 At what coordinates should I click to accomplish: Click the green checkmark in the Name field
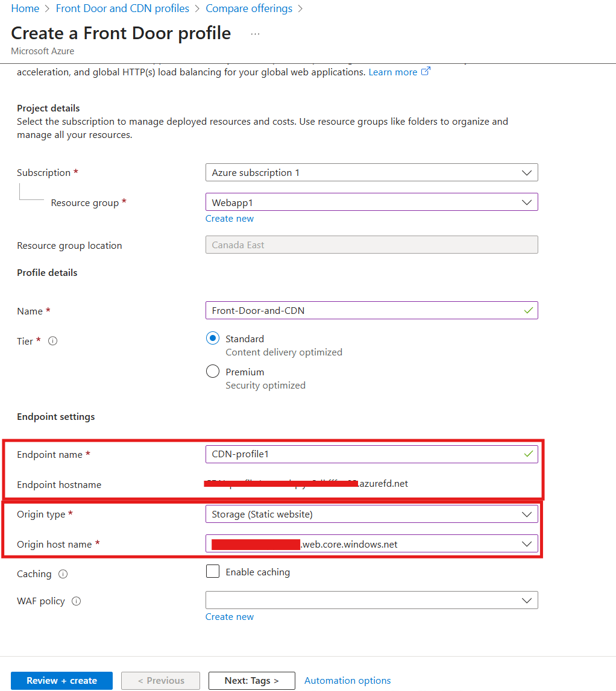pyautogui.click(x=529, y=310)
